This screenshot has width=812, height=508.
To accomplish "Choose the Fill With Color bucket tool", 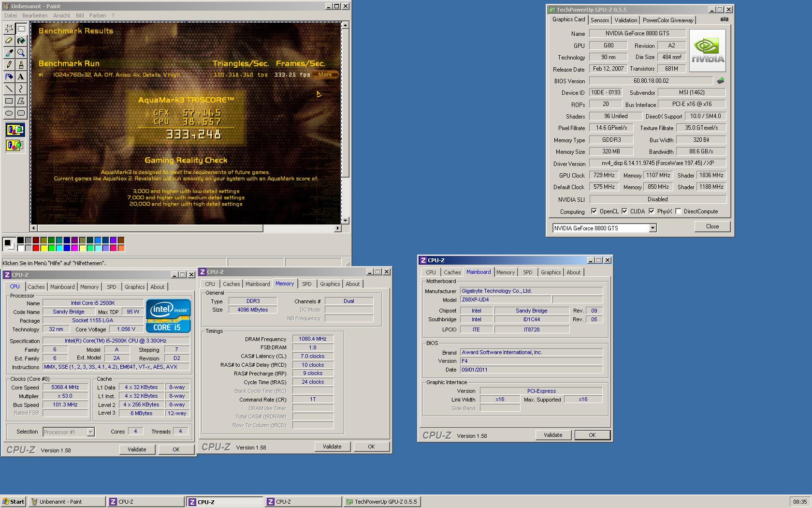I will pyautogui.click(x=21, y=41).
